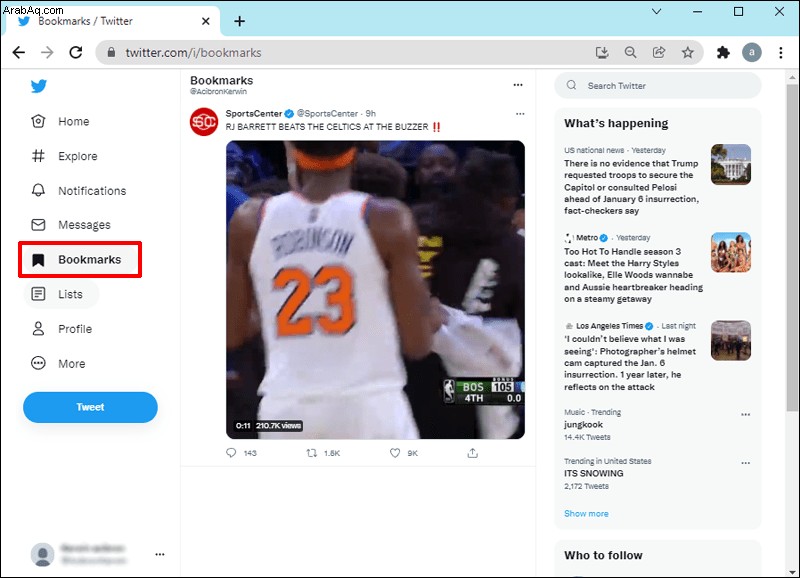Play the RJ Barrett buzzer video
The height and width of the screenshot is (578, 800).
376,290
